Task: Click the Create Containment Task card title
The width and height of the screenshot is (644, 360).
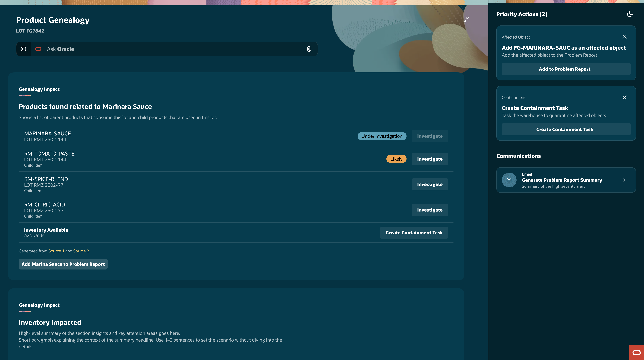Action: click(x=535, y=108)
